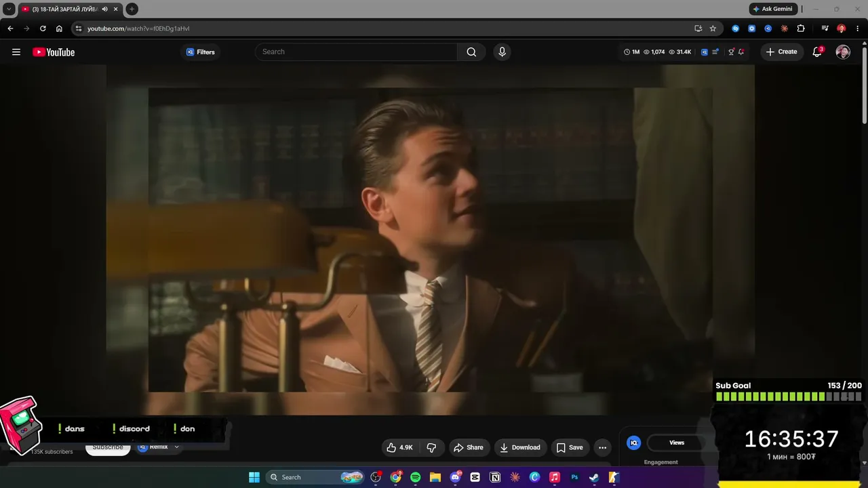The image size is (868, 488).
Task: Click the Create button
Action: pyautogui.click(x=782, y=52)
